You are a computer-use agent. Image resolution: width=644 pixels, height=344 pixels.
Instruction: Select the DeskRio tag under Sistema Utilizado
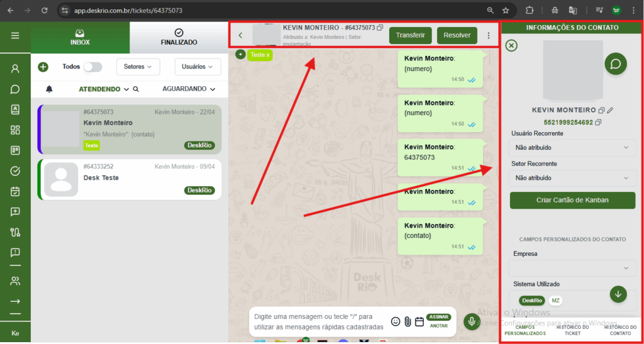[x=533, y=301]
